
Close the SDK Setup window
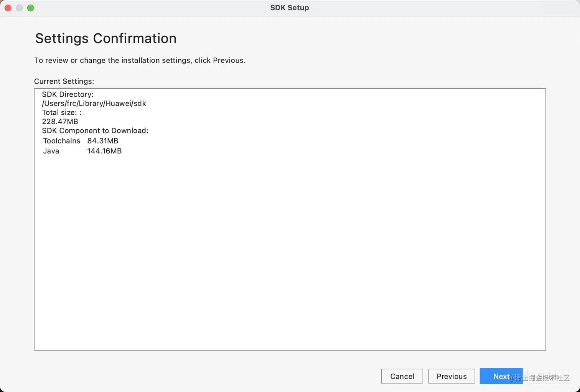(8, 8)
